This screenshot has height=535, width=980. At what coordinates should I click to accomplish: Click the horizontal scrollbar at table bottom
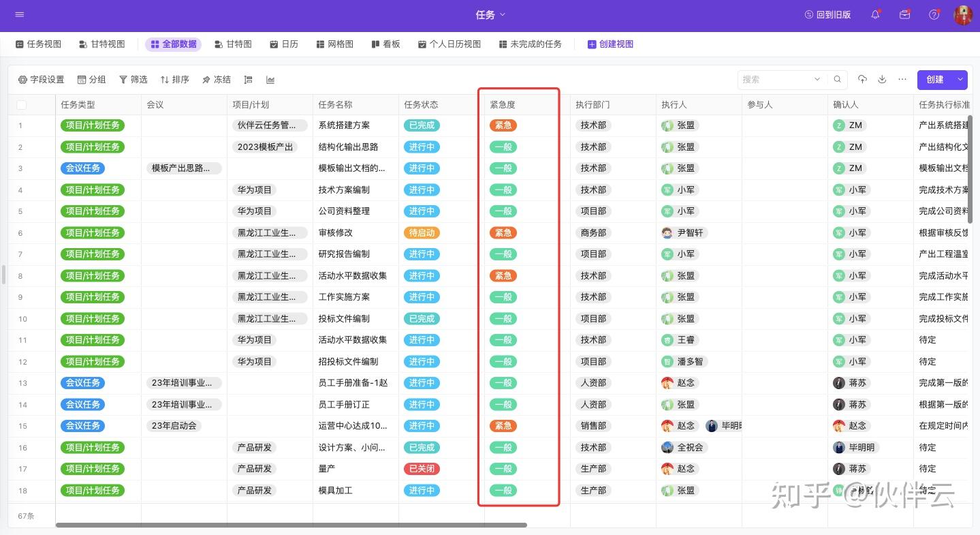coord(291,525)
